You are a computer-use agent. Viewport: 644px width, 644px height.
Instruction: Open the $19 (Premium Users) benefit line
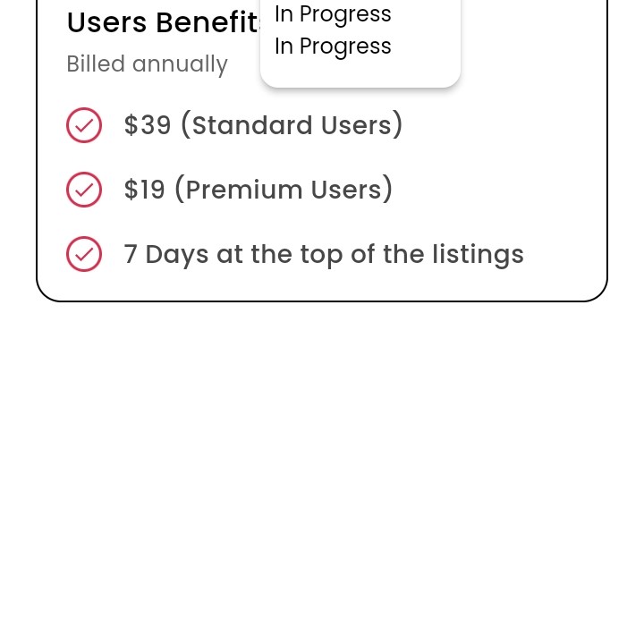[x=258, y=190]
